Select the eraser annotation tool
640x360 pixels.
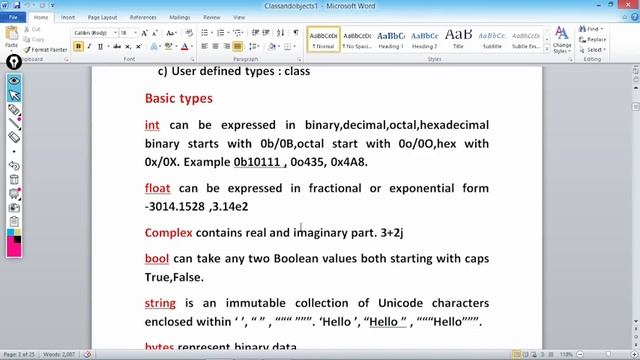tap(14, 137)
